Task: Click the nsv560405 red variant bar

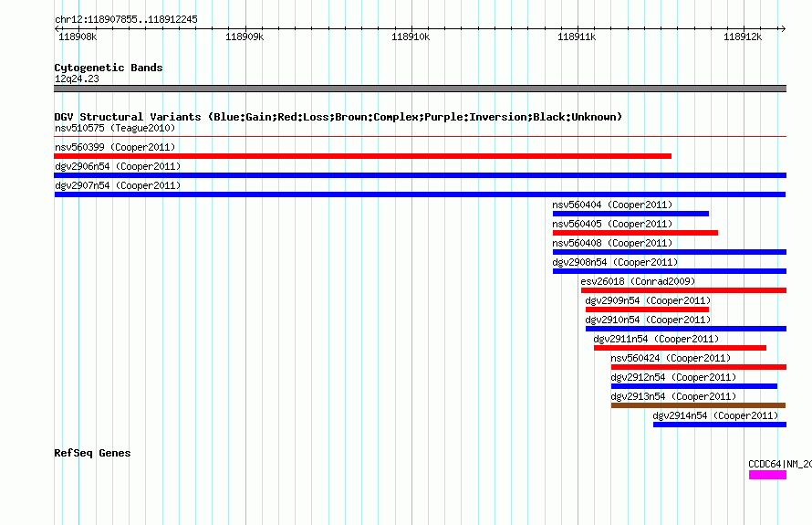Action: point(635,233)
